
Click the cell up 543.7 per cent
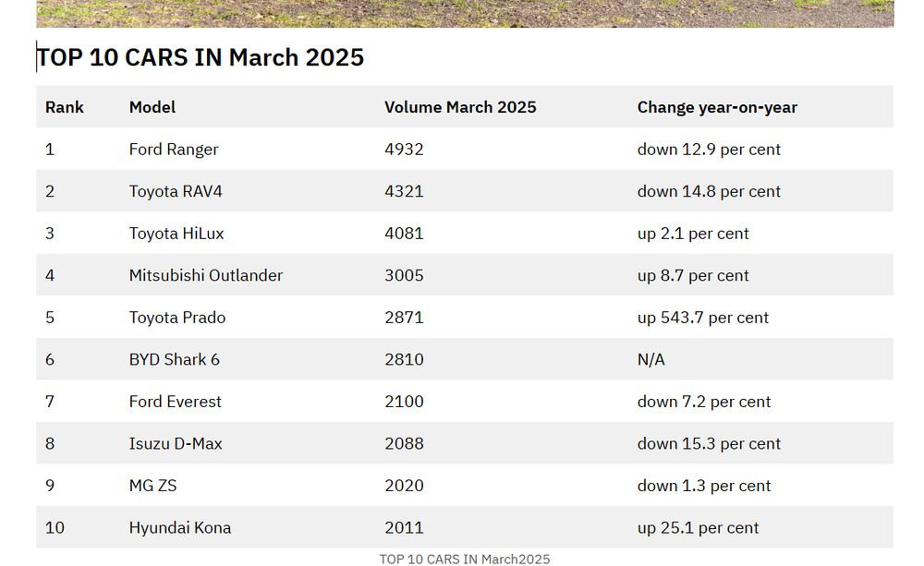tap(702, 318)
